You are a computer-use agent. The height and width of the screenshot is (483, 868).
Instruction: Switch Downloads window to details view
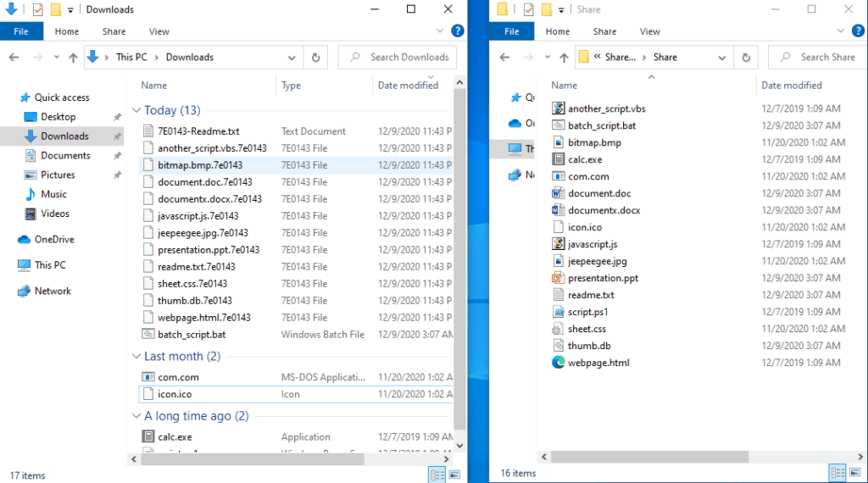[x=437, y=475]
